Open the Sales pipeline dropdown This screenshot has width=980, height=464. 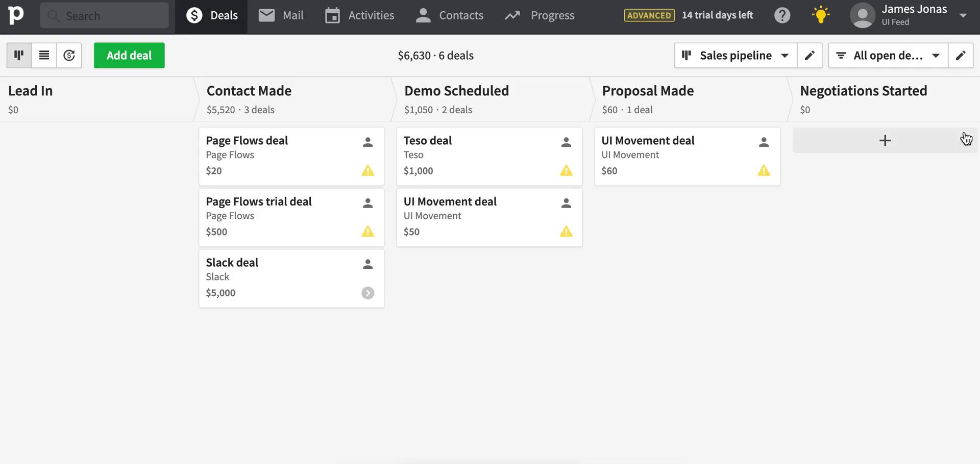[x=736, y=55]
